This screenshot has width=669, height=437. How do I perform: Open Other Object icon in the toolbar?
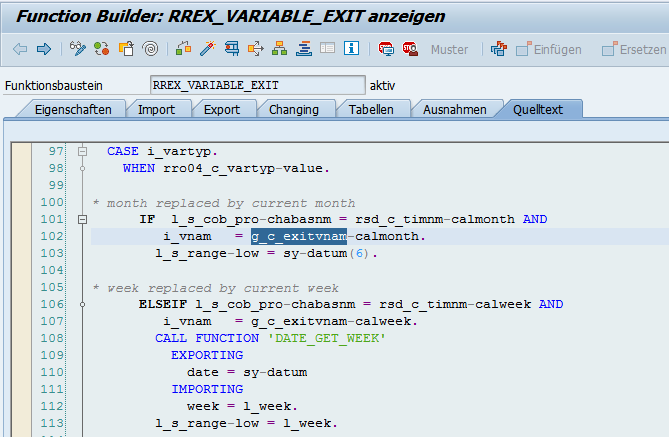point(126,49)
